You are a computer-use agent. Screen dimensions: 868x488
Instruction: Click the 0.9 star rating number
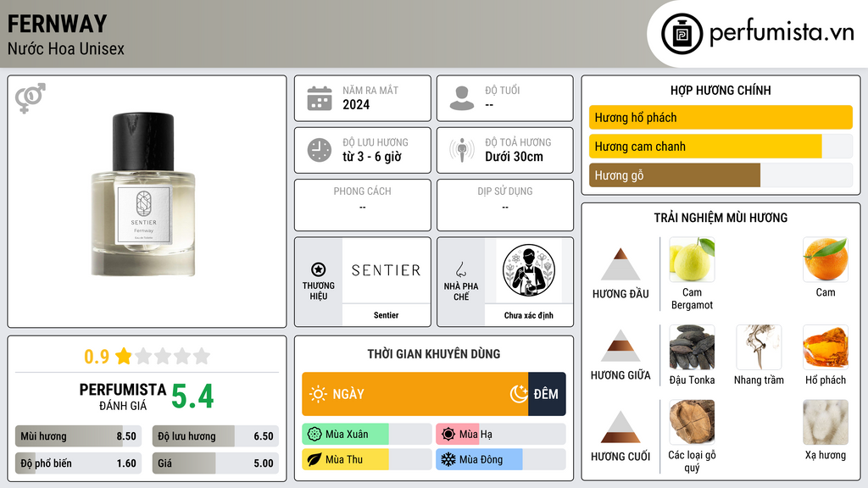coord(97,357)
